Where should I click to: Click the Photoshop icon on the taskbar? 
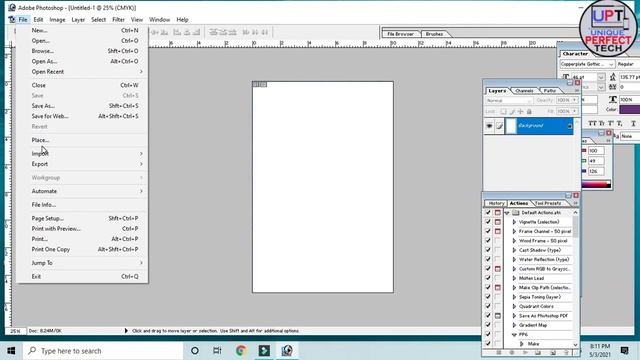pyautogui.click(x=287, y=351)
